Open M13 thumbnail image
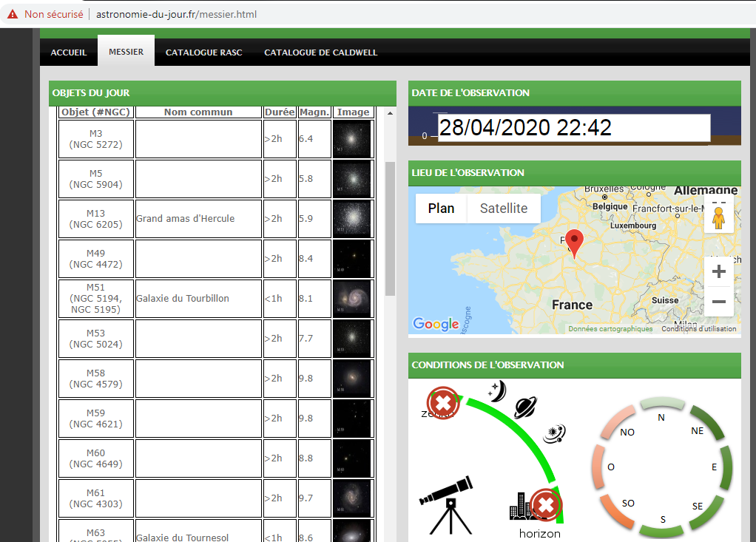 point(354,219)
